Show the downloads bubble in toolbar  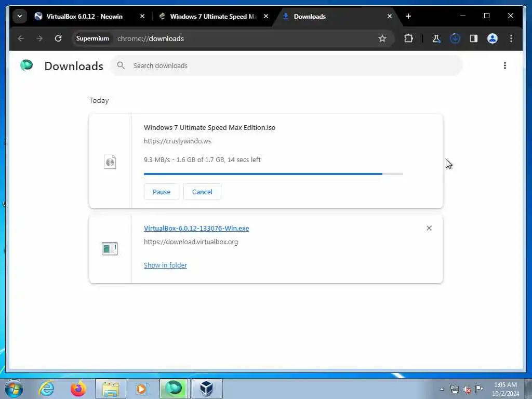click(x=455, y=38)
